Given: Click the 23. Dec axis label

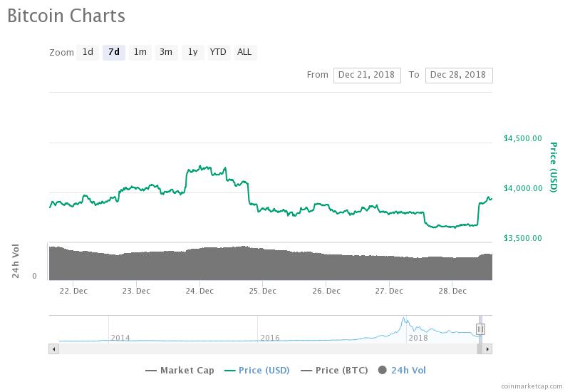Looking at the screenshot, I should (136, 291).
